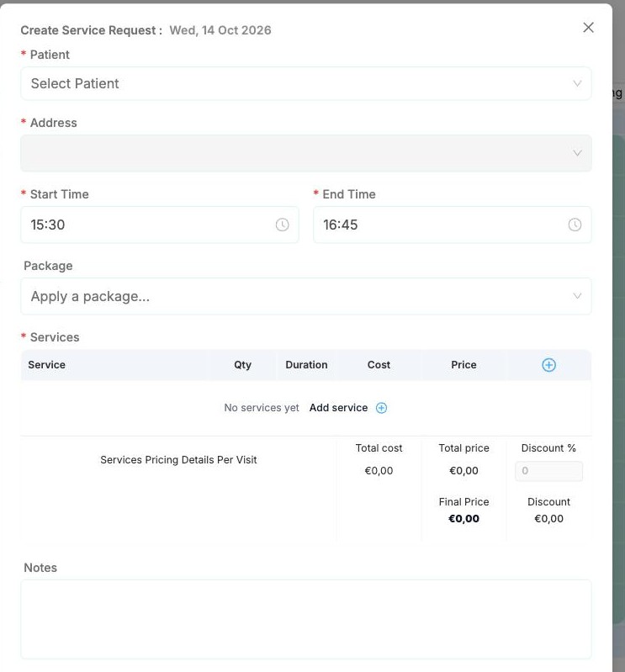
Task: Click the Add service link
Action: 338,408
